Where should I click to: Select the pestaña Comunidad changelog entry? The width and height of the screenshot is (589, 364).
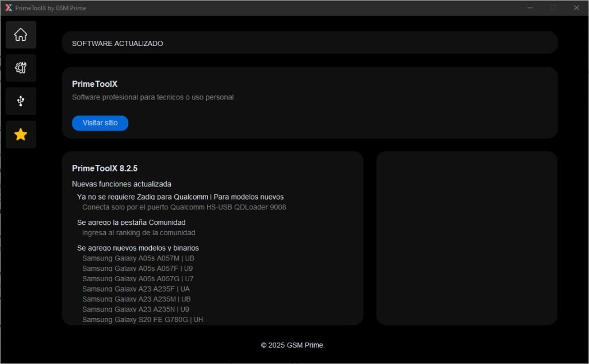131,222
